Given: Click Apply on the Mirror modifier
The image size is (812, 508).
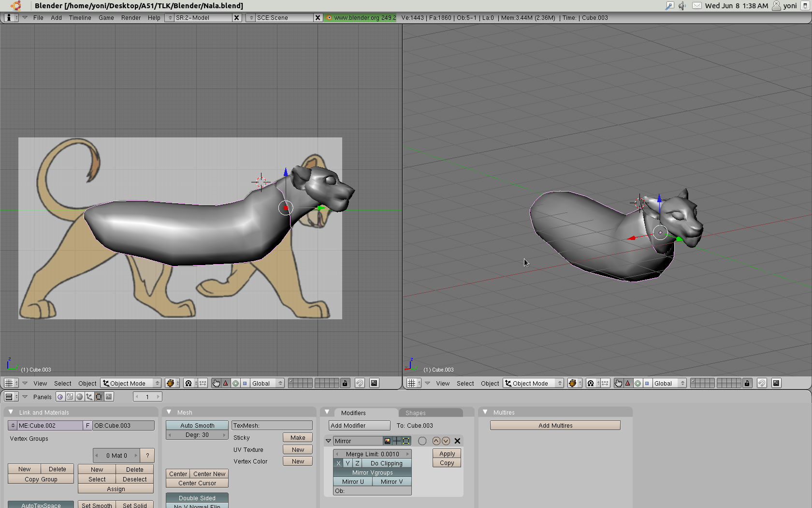Looking at the screenshot, I should (x=447, y=454).
